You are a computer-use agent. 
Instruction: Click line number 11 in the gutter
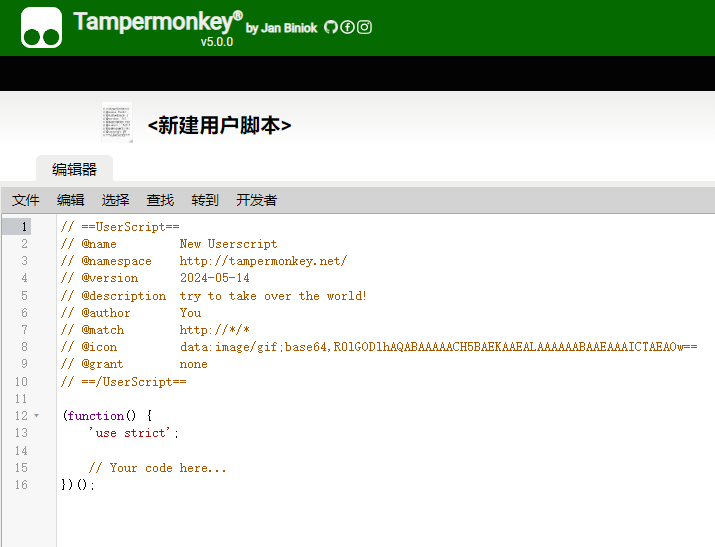(21, 399)
